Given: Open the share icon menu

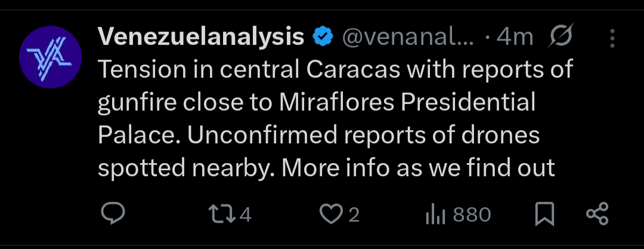Looking at the screenshot, I should 597,214.
